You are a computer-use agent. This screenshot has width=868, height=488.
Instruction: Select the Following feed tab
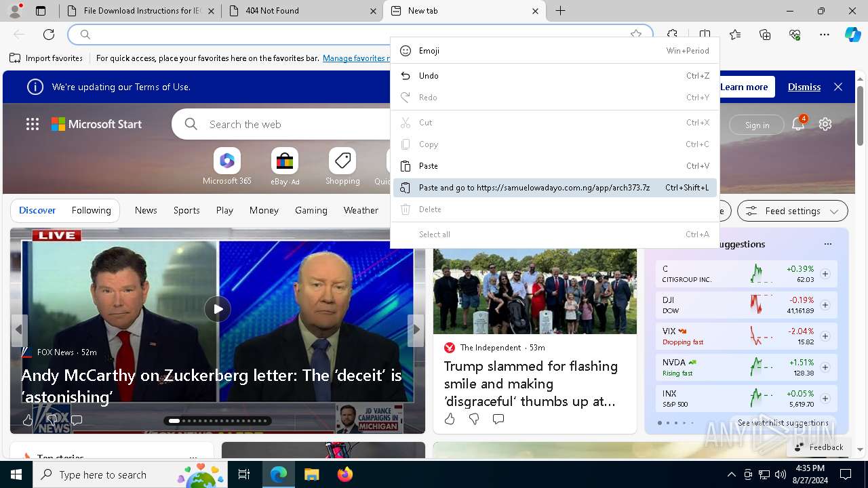click(92, 210)
